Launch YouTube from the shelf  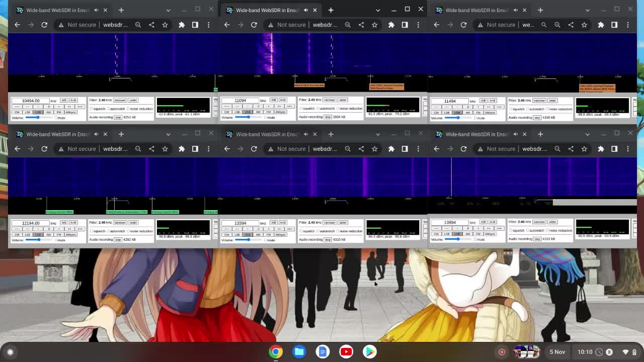coord(346,351)
